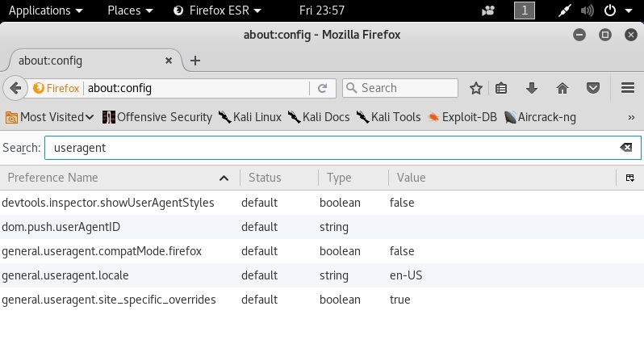Open the Places menu
The height and width of the screenshot is (340, 644).
(x=130, y=10)
